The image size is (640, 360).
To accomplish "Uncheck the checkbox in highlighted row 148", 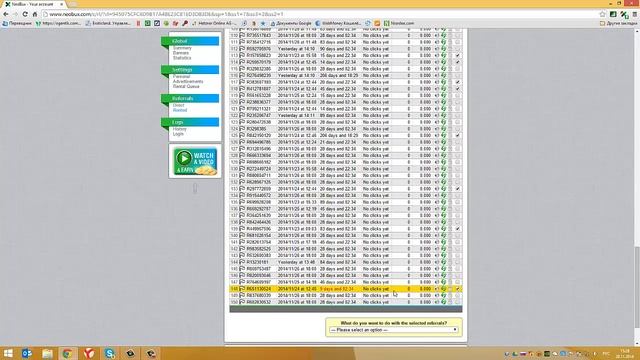I will tap(458, 289).
